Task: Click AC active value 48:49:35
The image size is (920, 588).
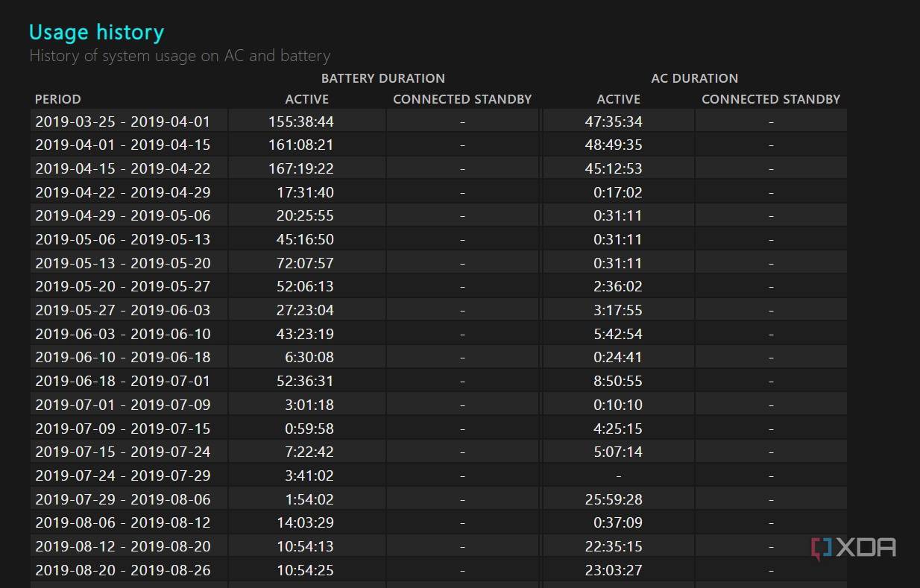Action: (x=614, y=145)
